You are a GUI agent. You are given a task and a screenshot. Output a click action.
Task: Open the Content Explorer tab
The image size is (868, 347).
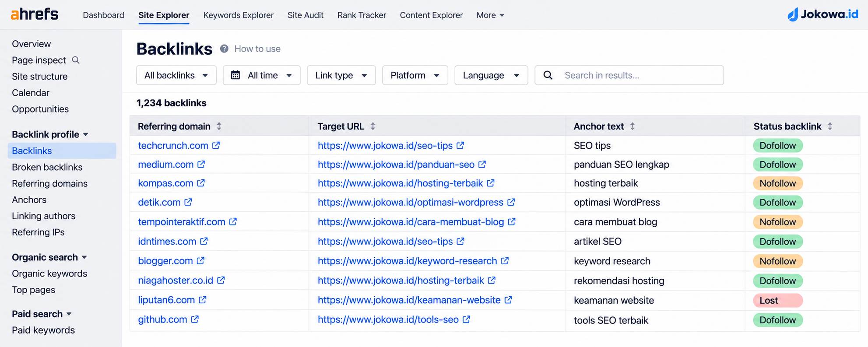click(x=431, y=15)
